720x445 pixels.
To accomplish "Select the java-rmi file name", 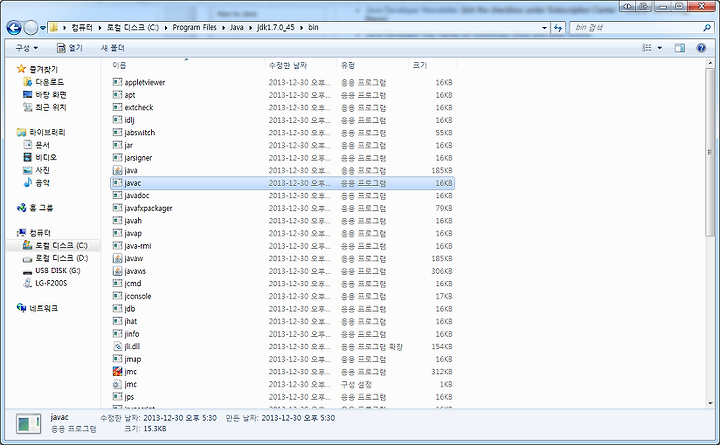I will (138, 246).
